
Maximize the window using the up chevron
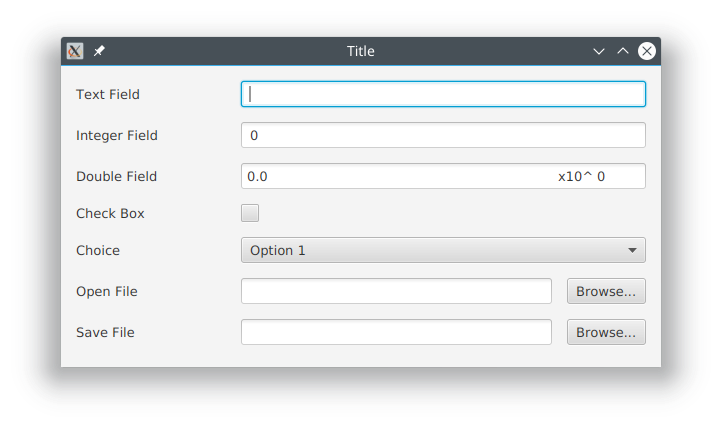click(623, 51)
